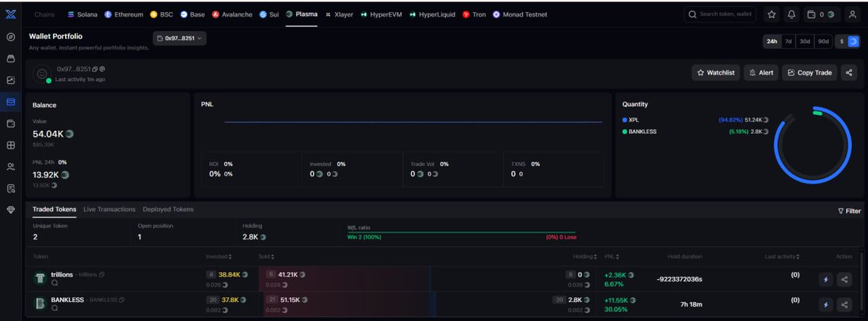Open the trillions token link
The image size is (868, 321).
click(62, 275)
